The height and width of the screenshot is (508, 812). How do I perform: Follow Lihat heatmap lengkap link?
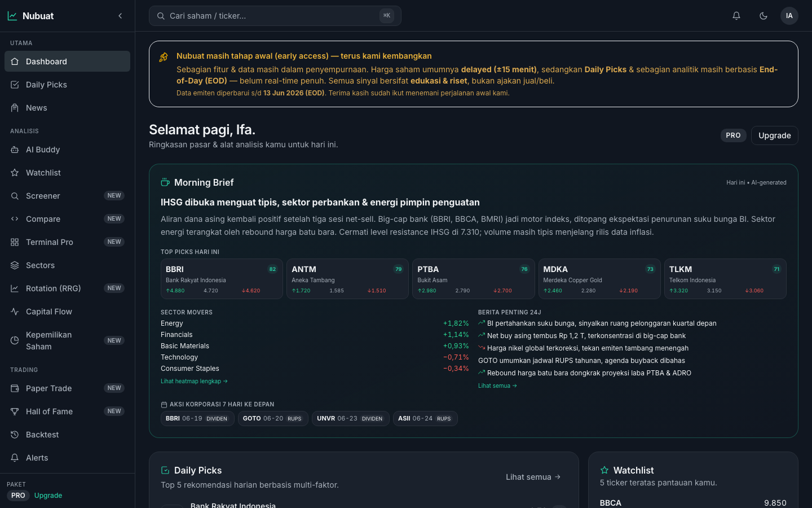(194, 382)
